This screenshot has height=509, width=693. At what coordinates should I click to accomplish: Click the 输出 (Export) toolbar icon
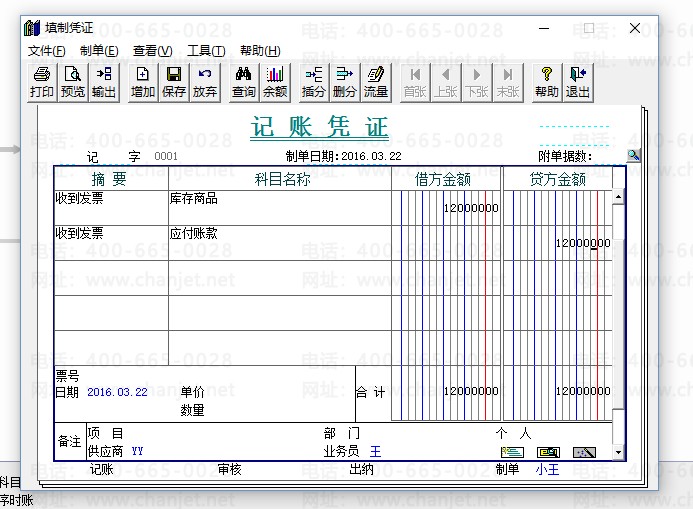coord(104,82)
